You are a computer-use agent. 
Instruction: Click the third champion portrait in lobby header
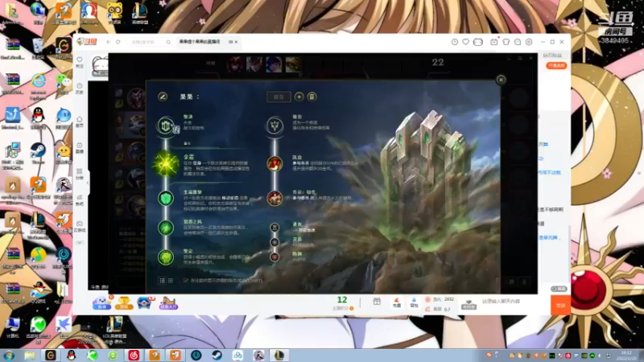[x=274, y=64]
